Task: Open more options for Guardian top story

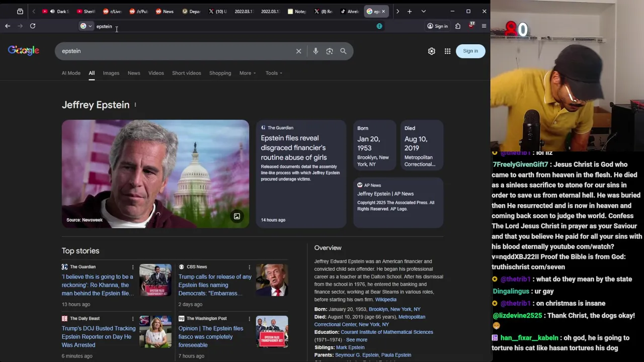Action: tap(133, 267)
